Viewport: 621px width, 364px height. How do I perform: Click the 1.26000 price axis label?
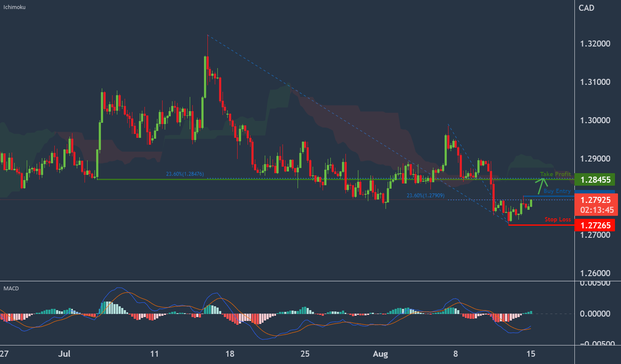[x=595, y=273]
